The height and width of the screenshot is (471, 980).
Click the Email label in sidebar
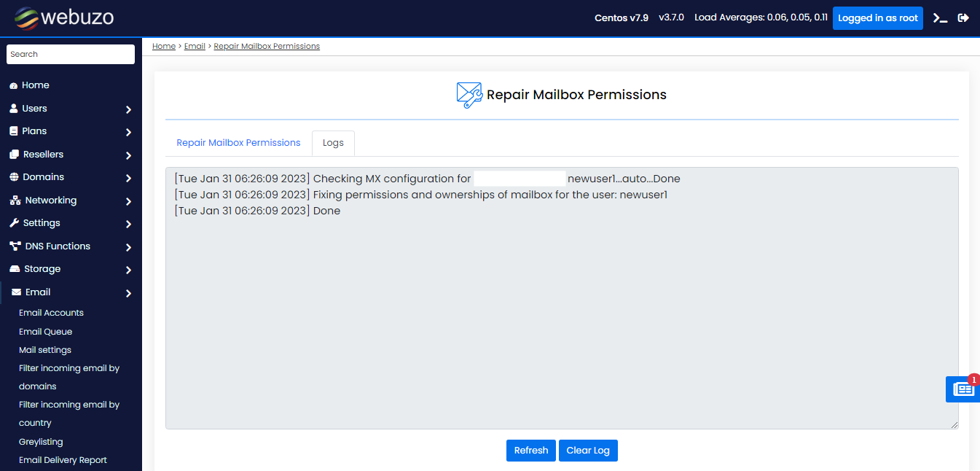38,292
